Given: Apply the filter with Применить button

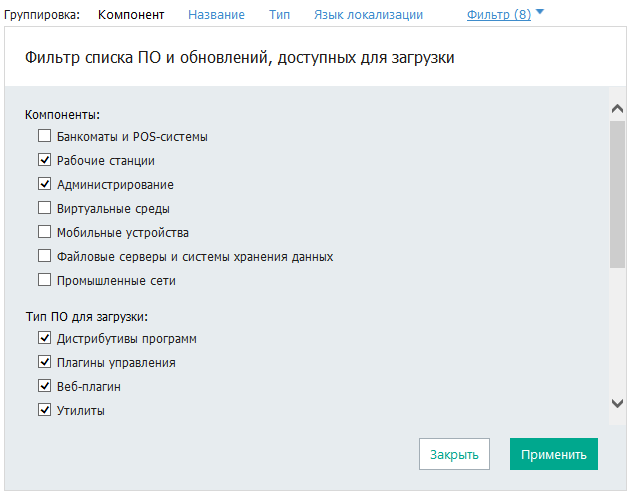Looking at the screenshot, I should click(x=554, y=454).
